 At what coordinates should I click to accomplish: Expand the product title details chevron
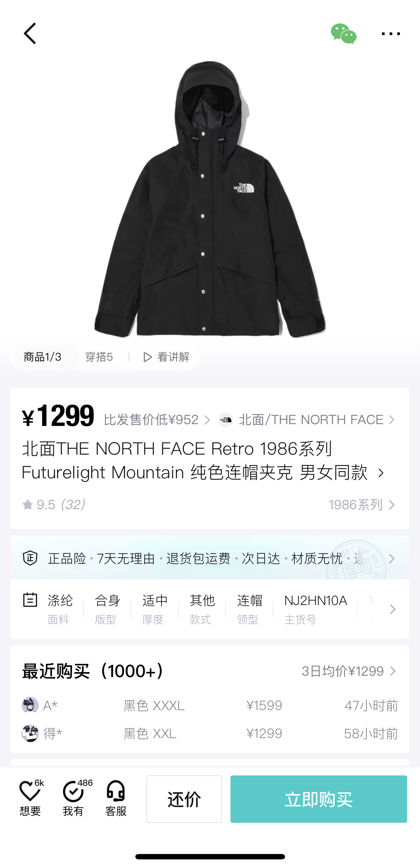click(381, 473)
